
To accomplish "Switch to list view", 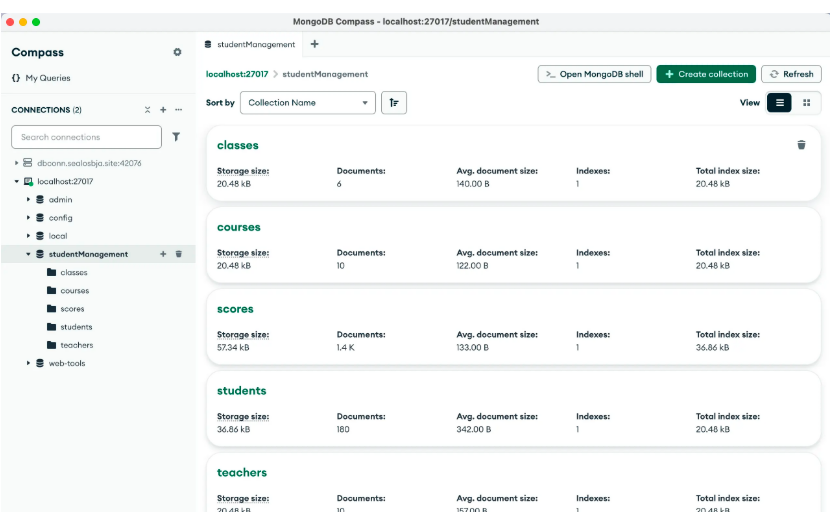I will (x=779, y=103).
